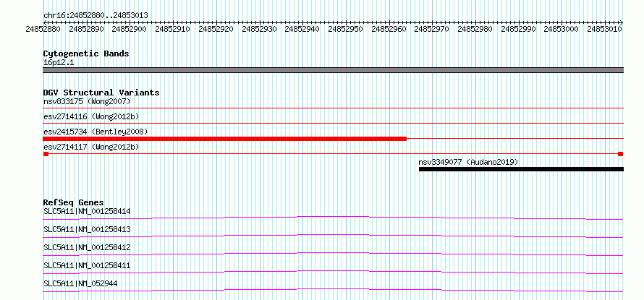Click the Cytogenetic Bands track title
Viewport: 644px width, 300px height.
tap(86, 53)
